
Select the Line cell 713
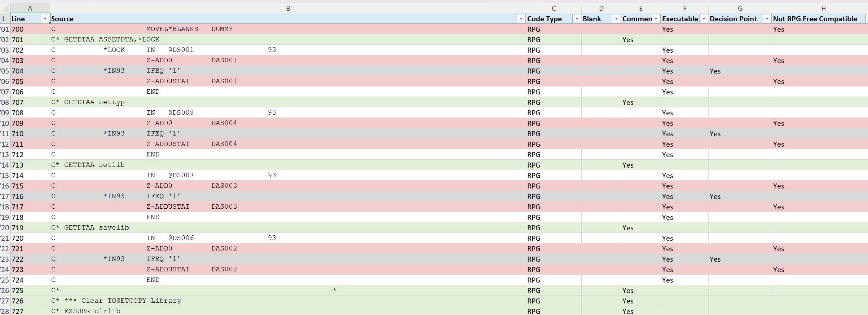(x=30, y=165)
